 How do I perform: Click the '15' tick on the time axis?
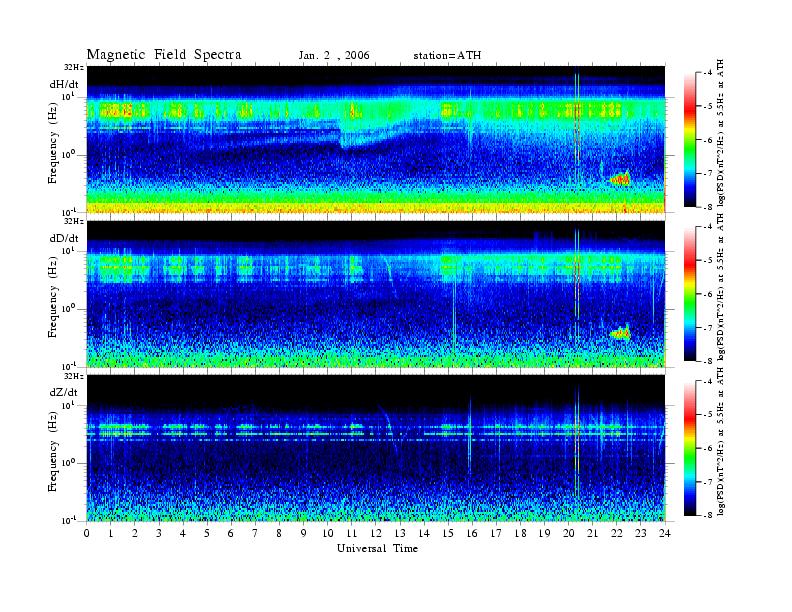(x=448, y=533)
